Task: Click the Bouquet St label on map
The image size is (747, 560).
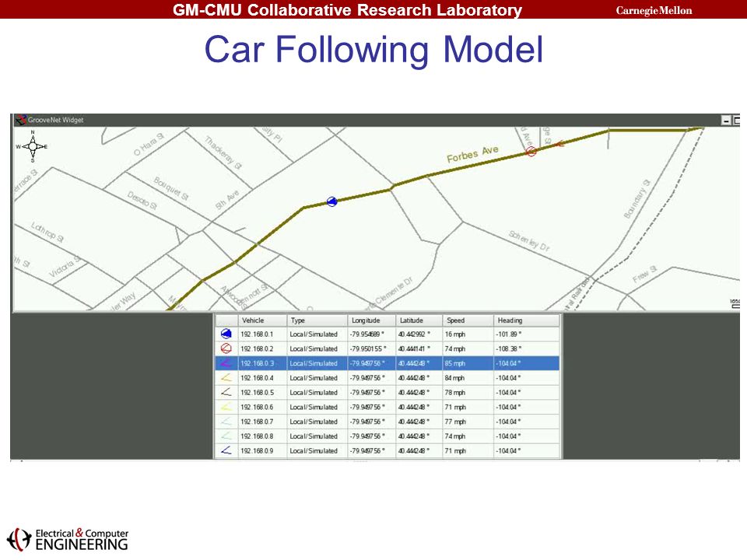Action: [171, 188]
